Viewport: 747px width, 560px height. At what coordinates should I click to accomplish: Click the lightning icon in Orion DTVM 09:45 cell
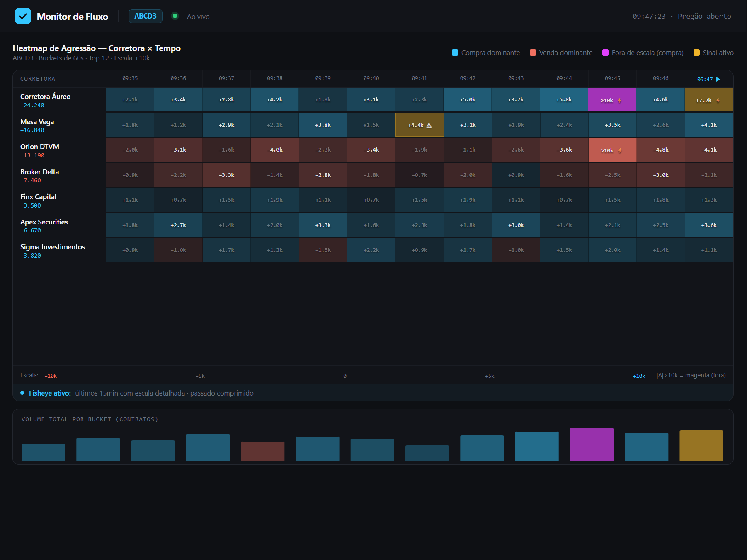click(x=620, y=150)
